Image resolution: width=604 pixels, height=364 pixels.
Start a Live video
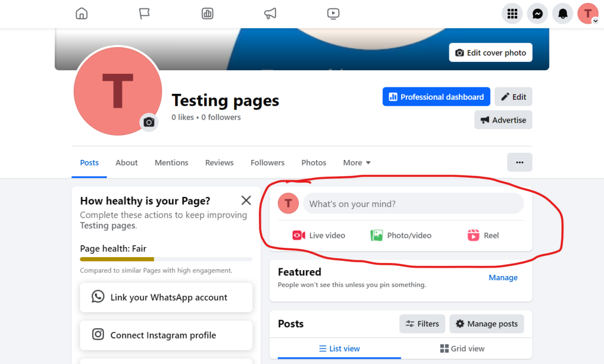pyautogui.click(x=319, y=235)
